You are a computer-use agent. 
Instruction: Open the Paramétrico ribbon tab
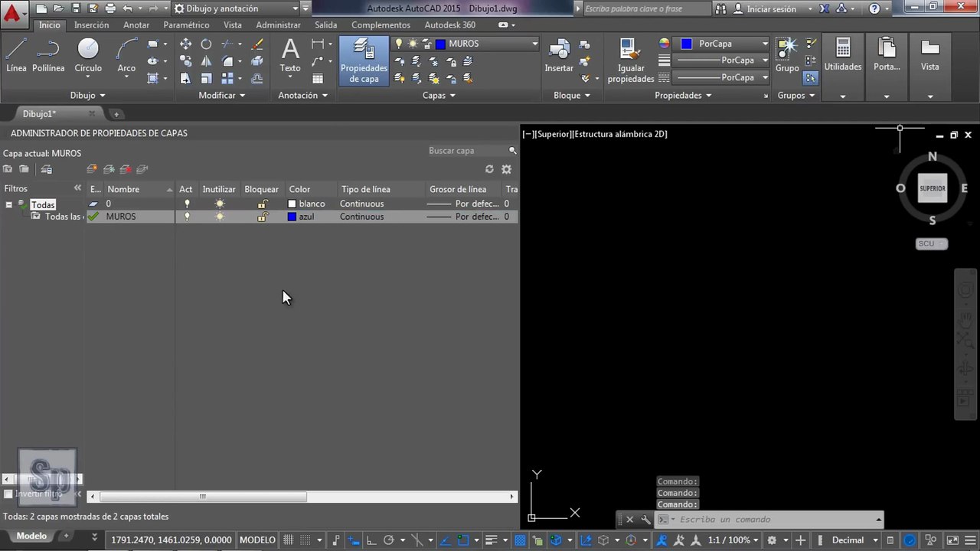click(x=186, y=25)
